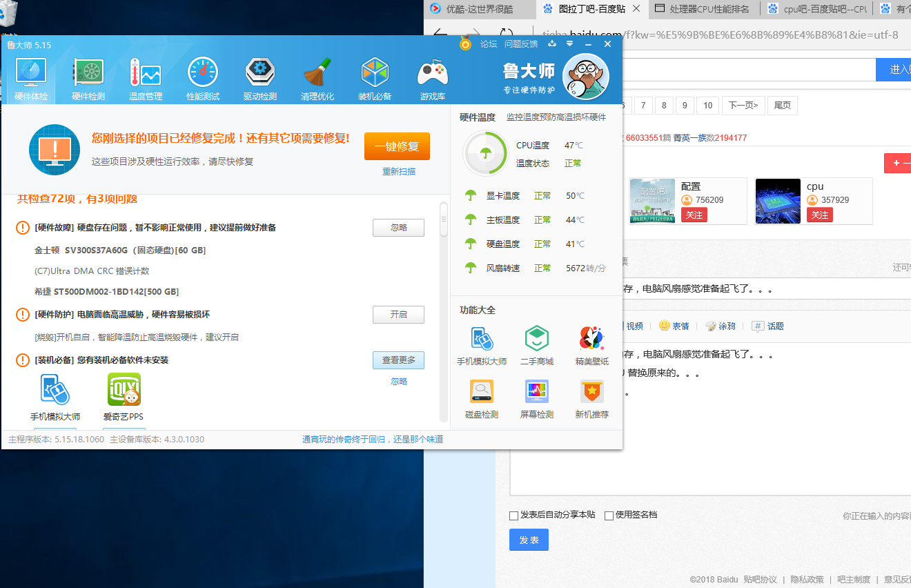Open the 精美壁纸 wallpaper tool
Image resolution: width=911 pixels, height=588 pixels.
(x=592, y=346)
